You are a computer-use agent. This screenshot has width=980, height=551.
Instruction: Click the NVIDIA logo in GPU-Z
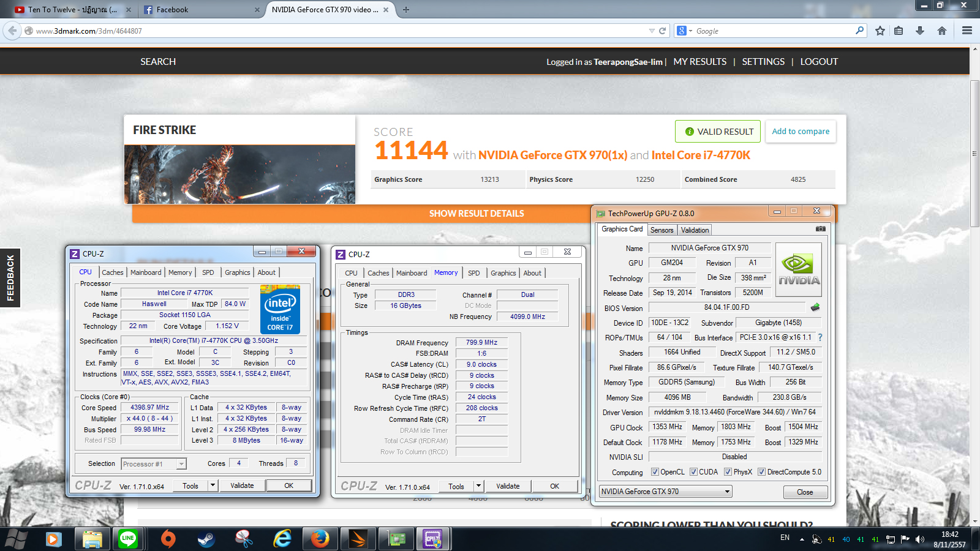coord(799,270)
